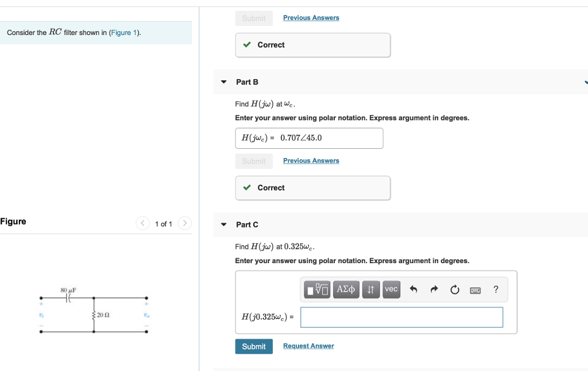Open the Greek letters ΑΣΦ palette

pyautogui.click(x=346, y=289)
